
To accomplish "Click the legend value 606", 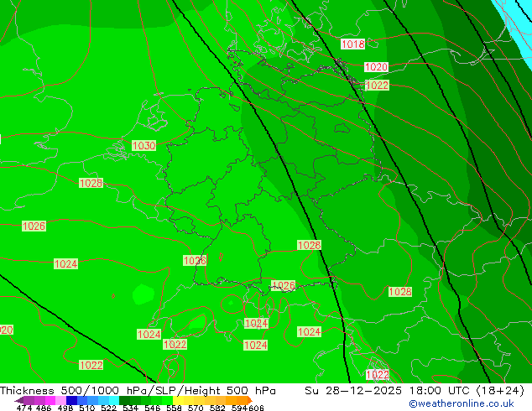I will [x=256, y=408].
